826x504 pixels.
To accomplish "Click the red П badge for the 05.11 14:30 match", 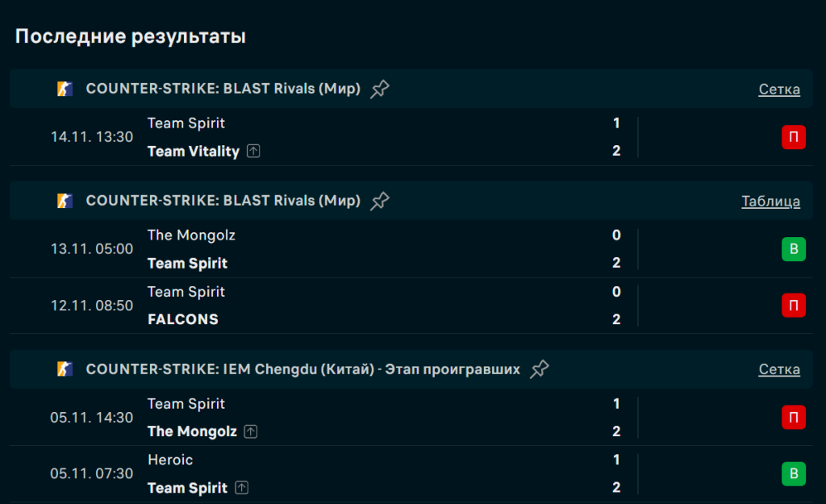I will 793,418.
